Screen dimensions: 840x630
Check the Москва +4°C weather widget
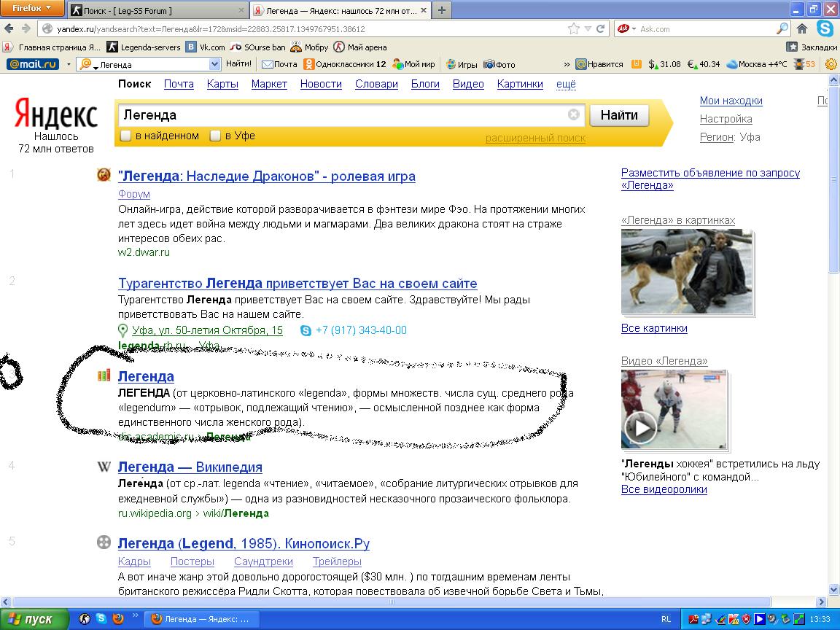[756, 64]
